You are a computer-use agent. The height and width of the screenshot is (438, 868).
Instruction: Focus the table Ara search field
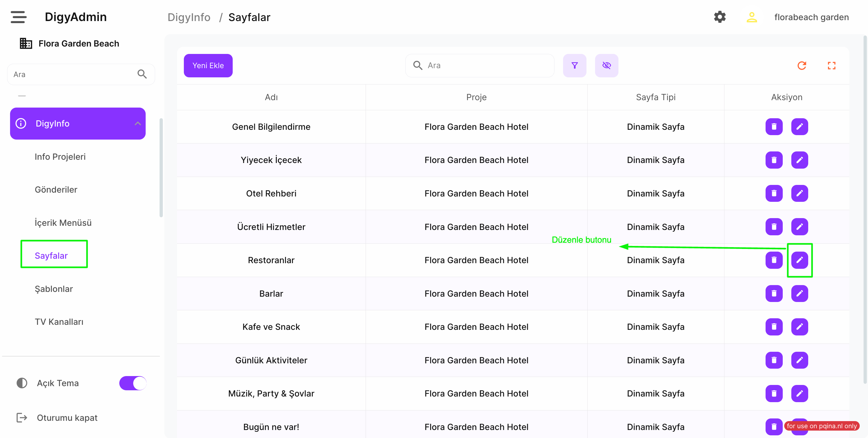pyautogui.click(x=485, y=65)
